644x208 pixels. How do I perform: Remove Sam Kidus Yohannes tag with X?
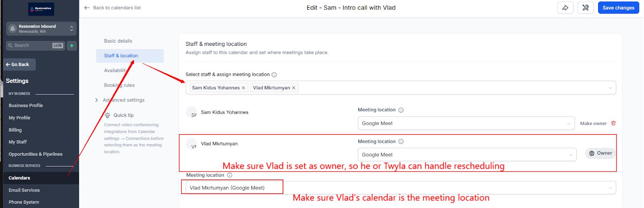tap(244, 88)
